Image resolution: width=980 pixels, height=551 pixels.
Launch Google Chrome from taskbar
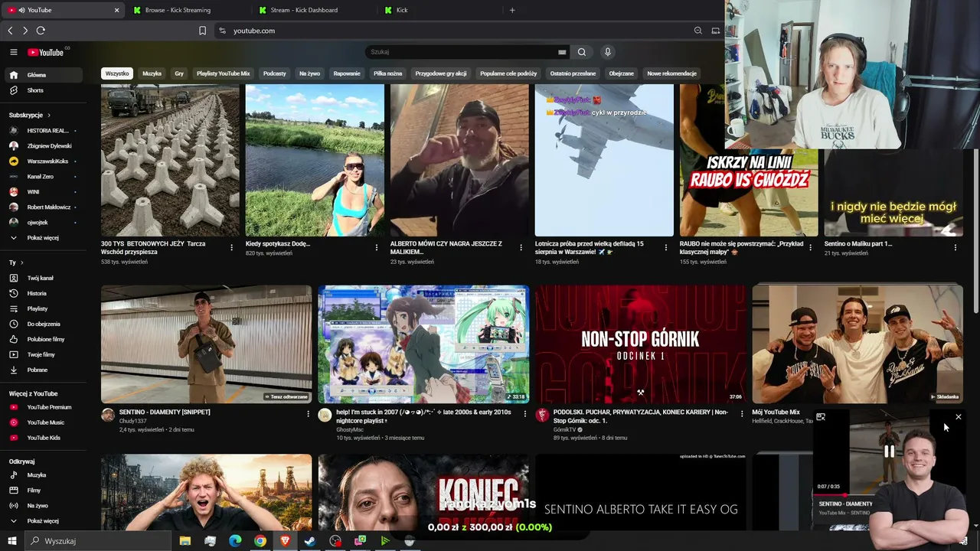click(x=260, y=541)
